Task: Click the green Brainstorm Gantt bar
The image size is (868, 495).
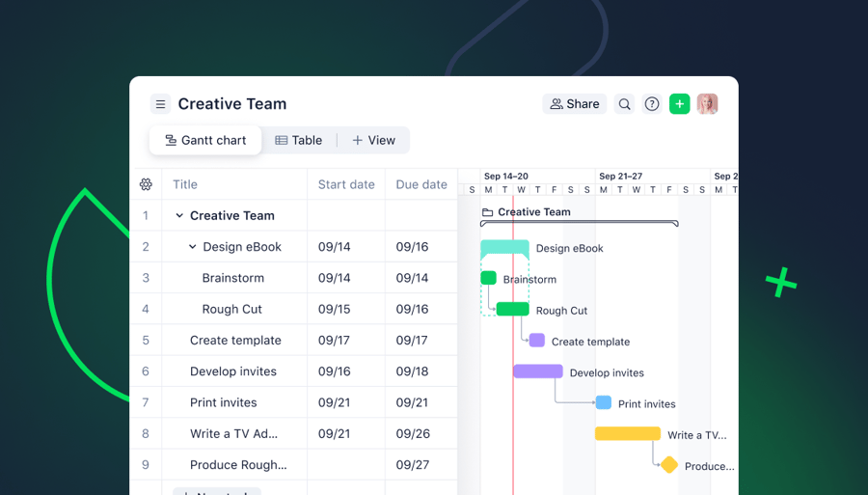Action: (488, 278)
